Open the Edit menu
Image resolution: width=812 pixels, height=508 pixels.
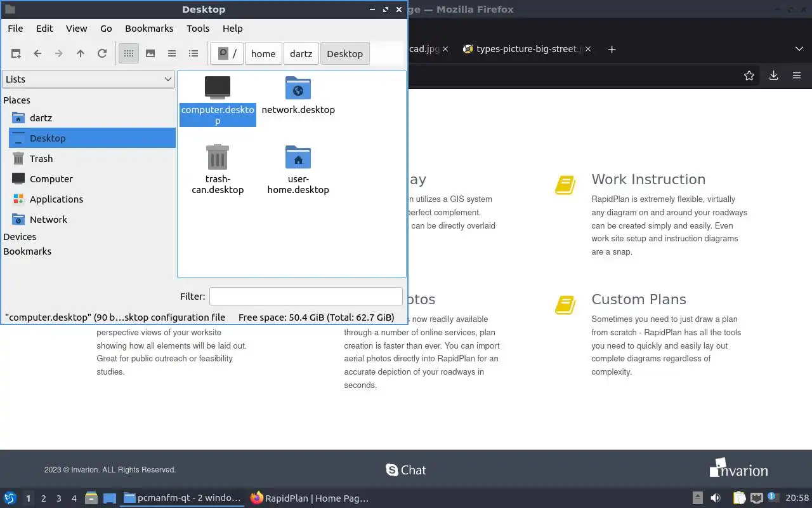coord(44,29)
